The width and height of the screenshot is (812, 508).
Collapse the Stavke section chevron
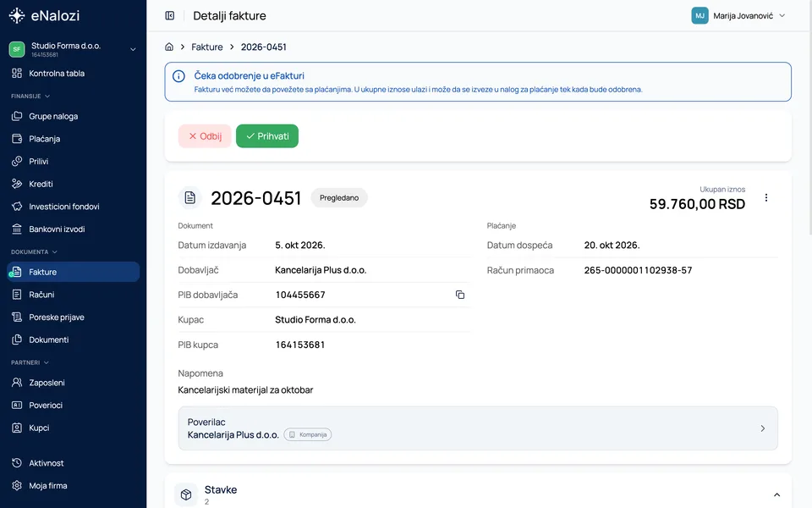[x=776, y=494]
